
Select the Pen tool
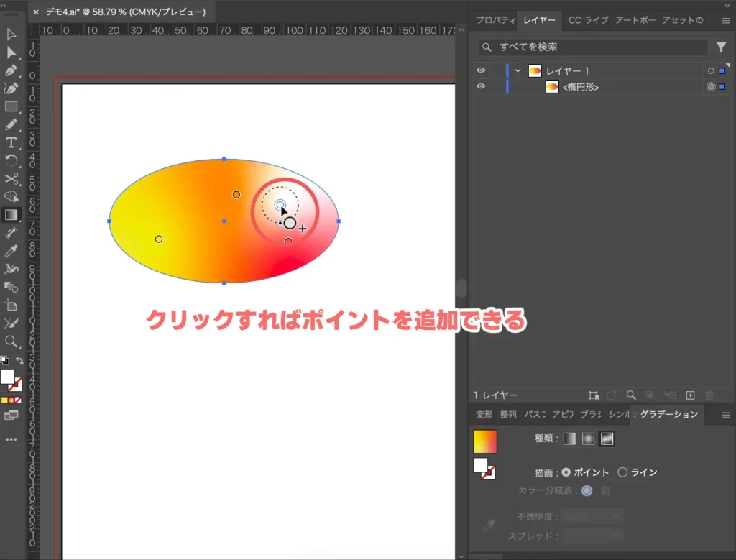tap(10, 70)
